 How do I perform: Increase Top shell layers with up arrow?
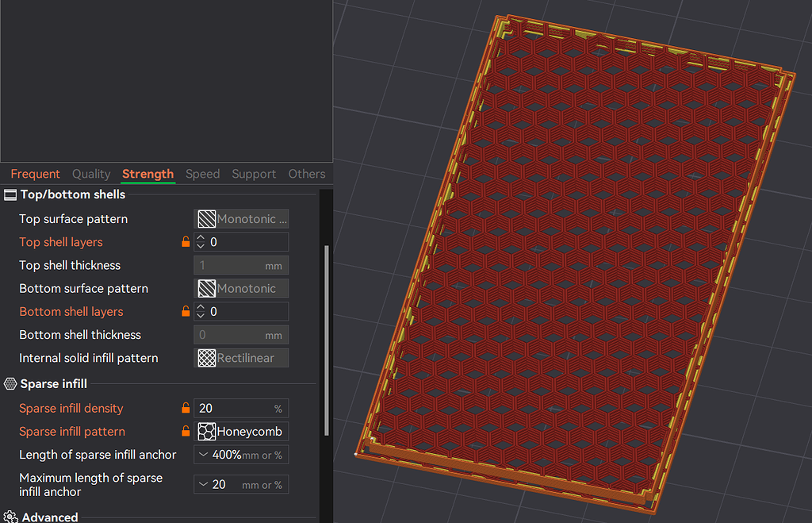[x=201, y=238]
